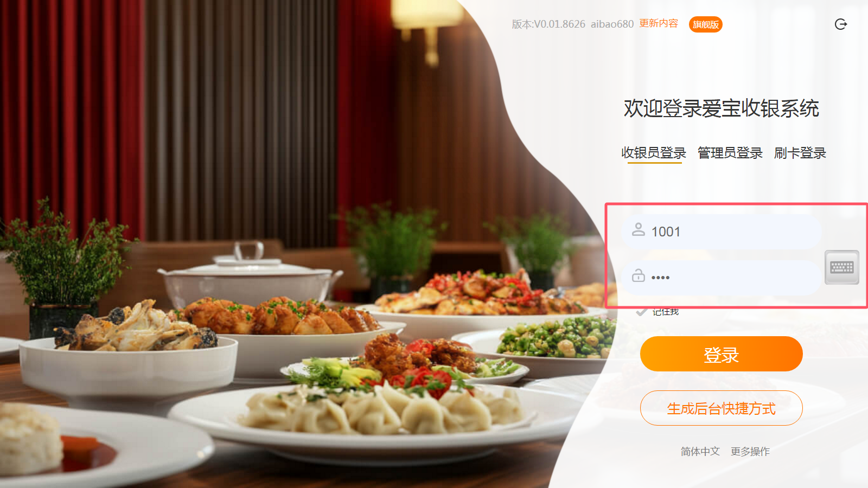The height and width of the screenshot is (488, 868).
Task: Focus the password field with dots
Action: (722, 278)
